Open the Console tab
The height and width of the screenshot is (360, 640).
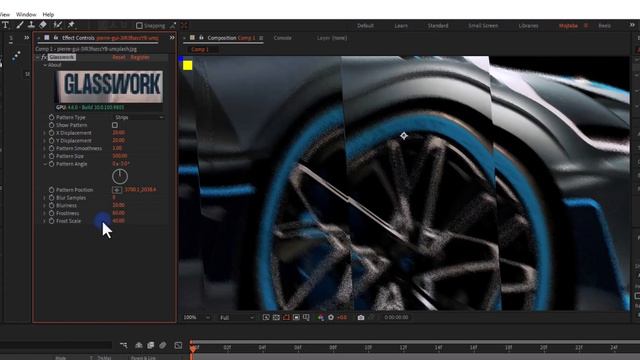click(x=282, y=38)
